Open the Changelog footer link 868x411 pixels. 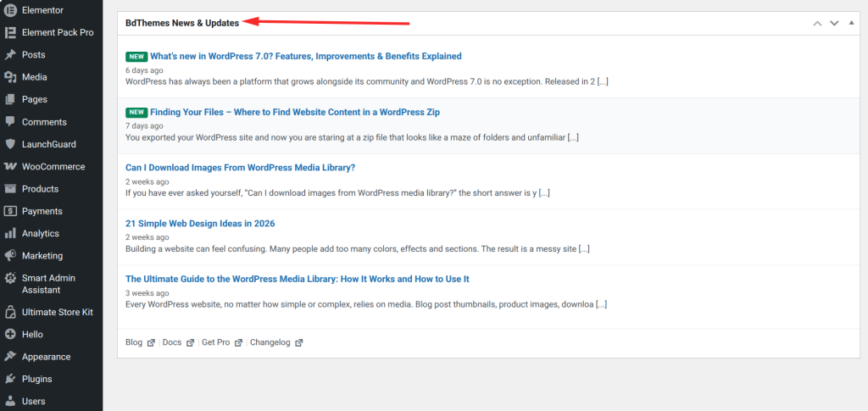[270, 342]
